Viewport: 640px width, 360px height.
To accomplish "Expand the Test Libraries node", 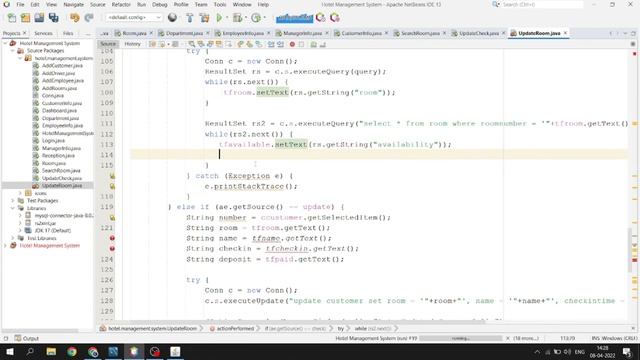I will pyautogui.click(x=13, y=238).
